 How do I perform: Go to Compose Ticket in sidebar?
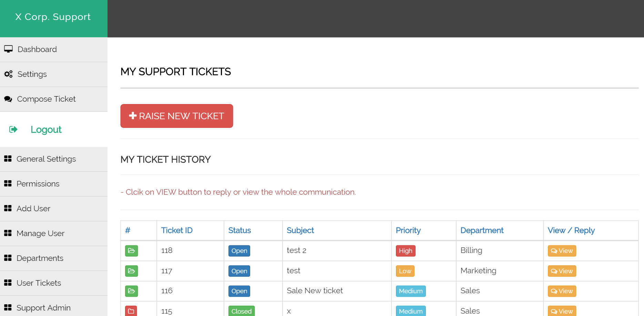point(54,99)
